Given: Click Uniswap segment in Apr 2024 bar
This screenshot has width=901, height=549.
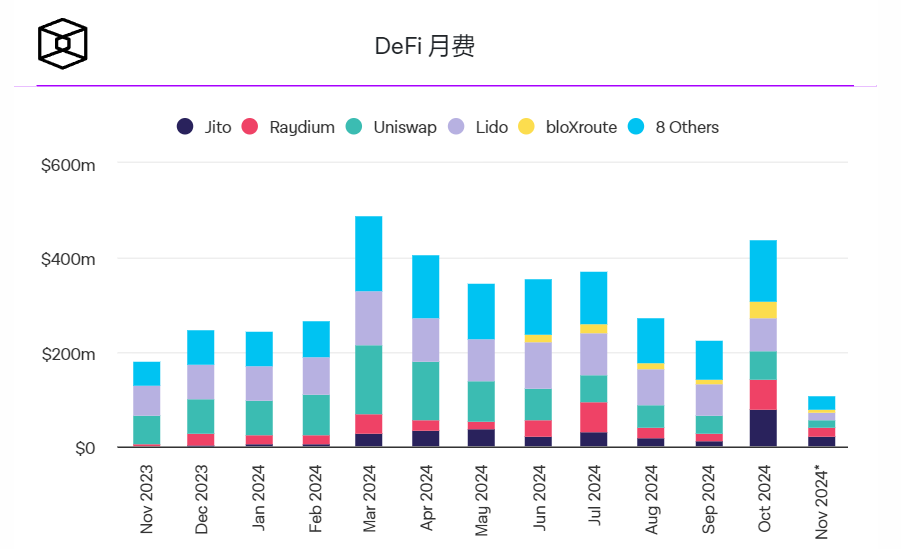Looking at the screenshot, I should pyautogui.click(x=426, y=391).
